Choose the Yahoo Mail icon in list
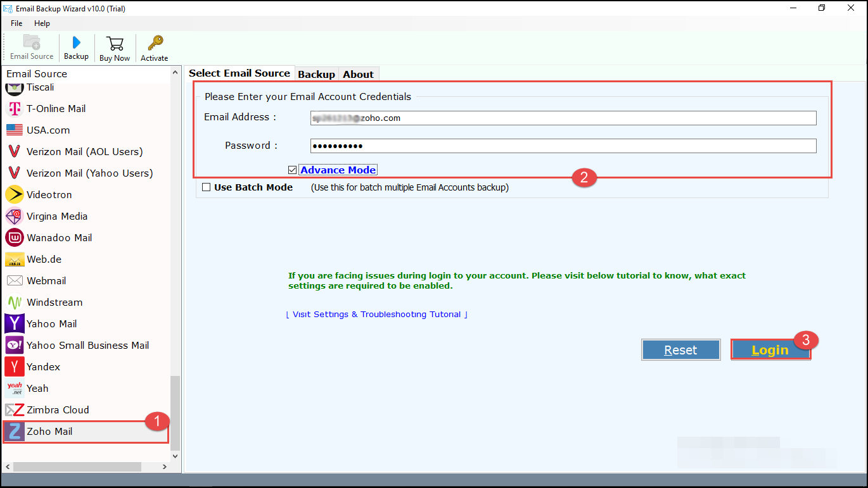868x488 pixels. click(x=15, y=324)
